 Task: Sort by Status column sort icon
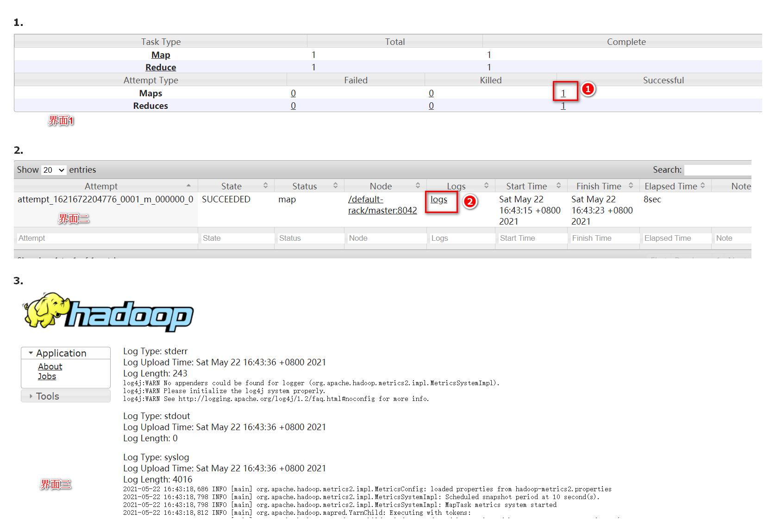click(335, 186)
